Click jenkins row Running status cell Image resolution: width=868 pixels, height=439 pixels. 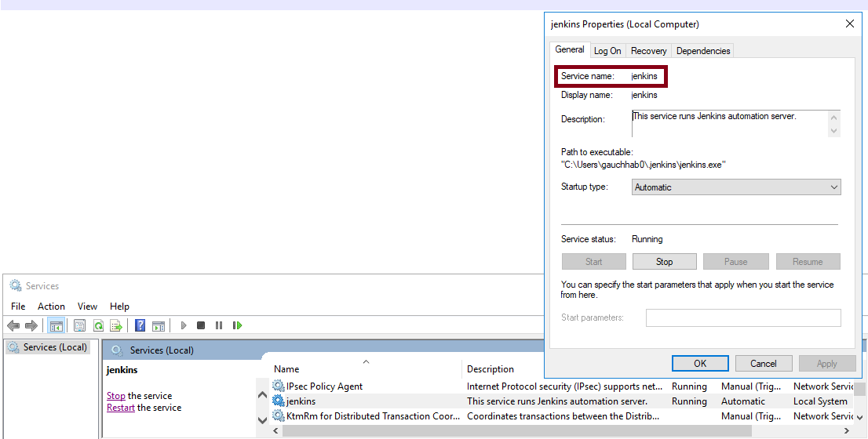tap(689, 401)
